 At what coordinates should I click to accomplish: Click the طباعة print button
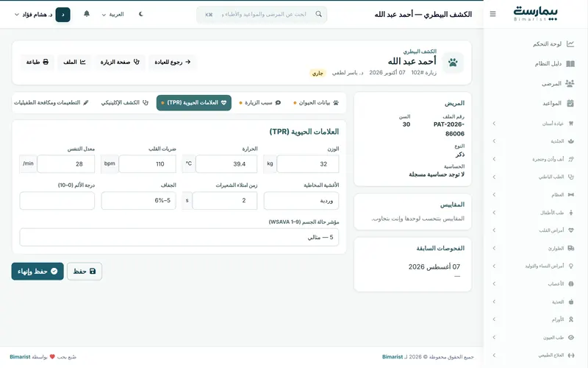click(37, 62)
